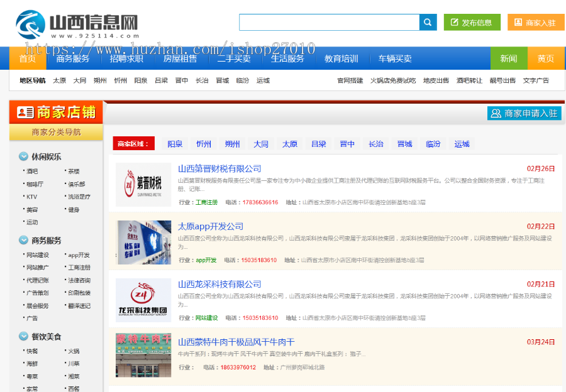Open 太原app开发公司 listing title
Viewport: 566px width, 392px height.
(211, 227)
